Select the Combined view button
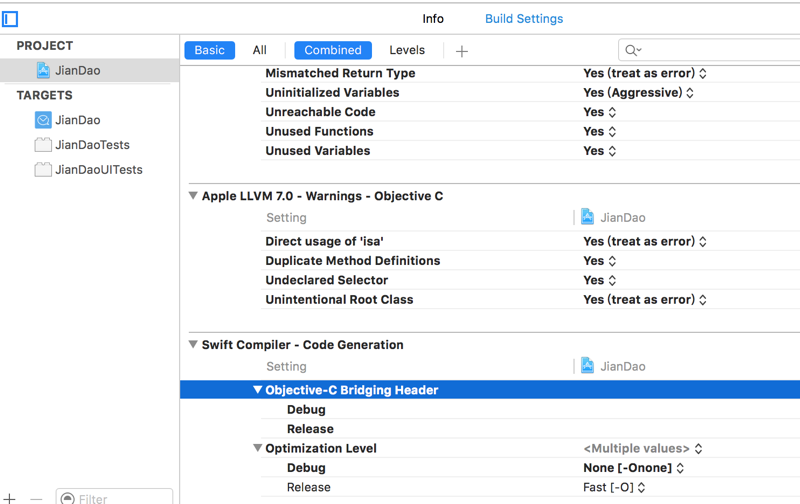Viewport: 800px width, 504px height. coord(333,50)
